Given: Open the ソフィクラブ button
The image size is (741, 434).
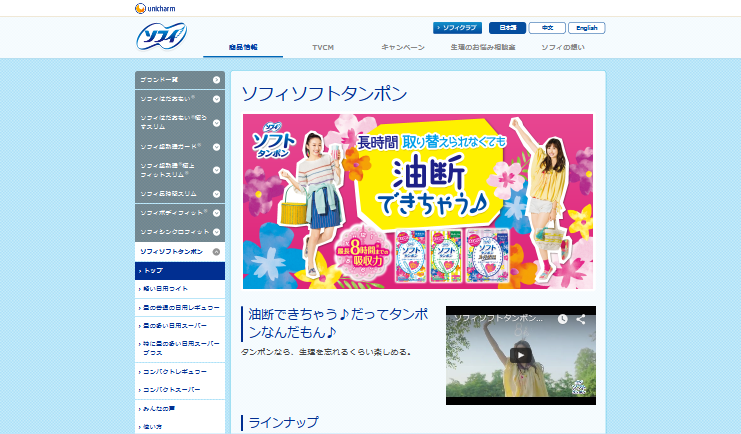Looking at the screenshot, I should tap(457, 28).
